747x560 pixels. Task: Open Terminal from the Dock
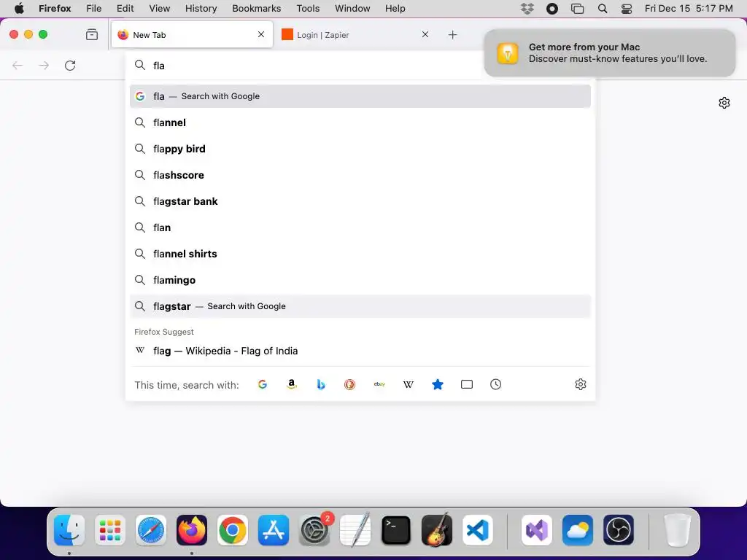pos(396,530)
